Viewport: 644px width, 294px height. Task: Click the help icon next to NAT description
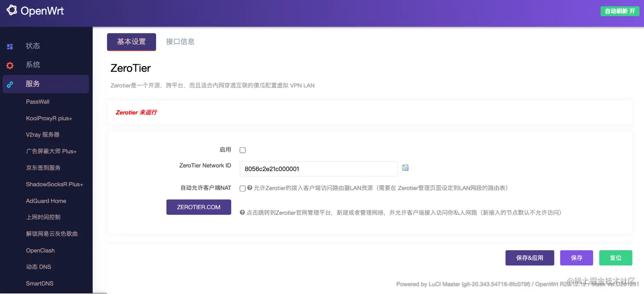[x=249, y=188]
